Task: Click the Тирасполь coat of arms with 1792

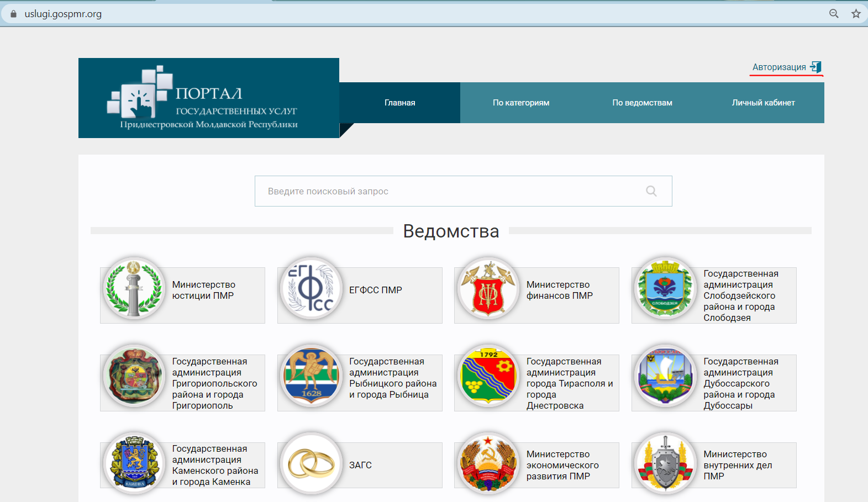Action: pos(488,377)
